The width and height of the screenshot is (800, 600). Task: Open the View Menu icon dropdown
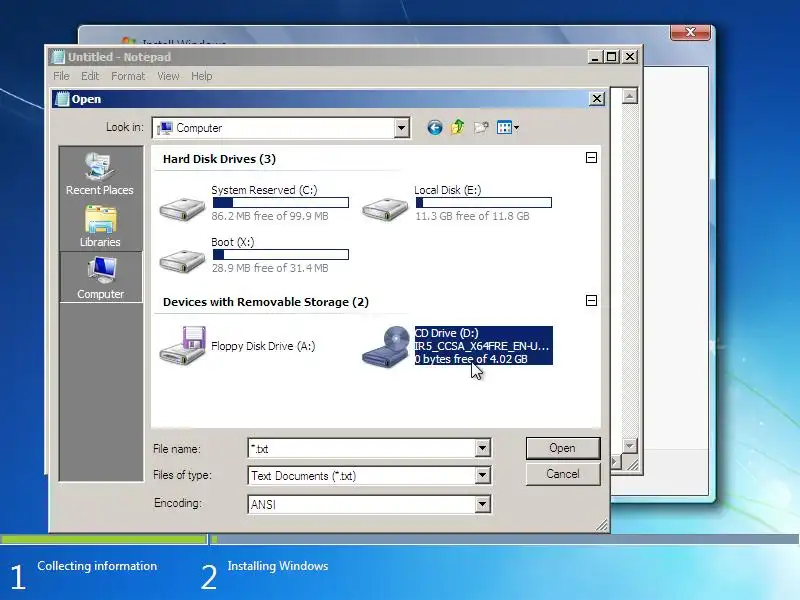[x=508, y=128]
